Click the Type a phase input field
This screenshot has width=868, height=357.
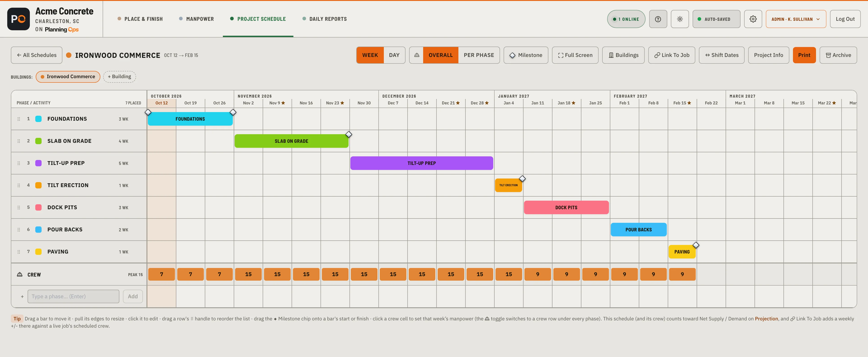tap(73, 296)
